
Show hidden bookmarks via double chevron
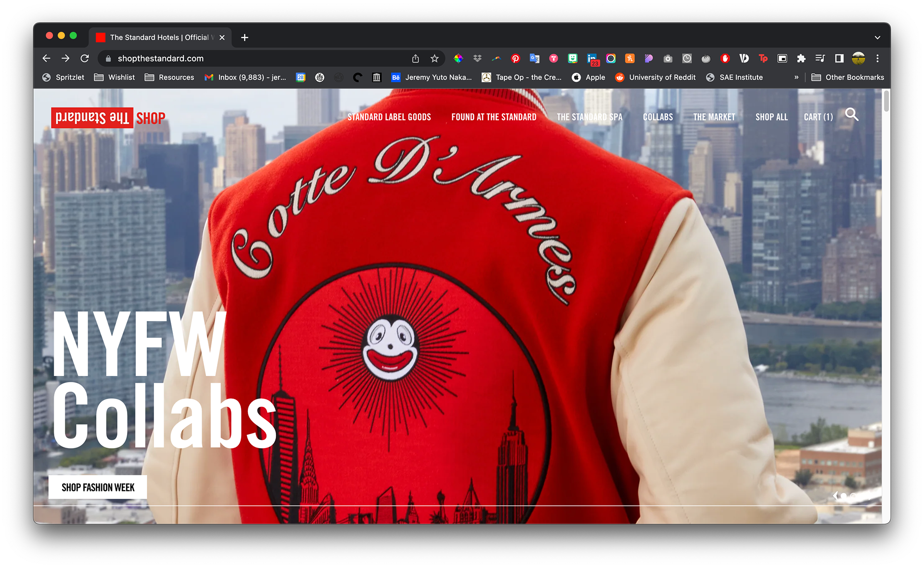[796, 77]
